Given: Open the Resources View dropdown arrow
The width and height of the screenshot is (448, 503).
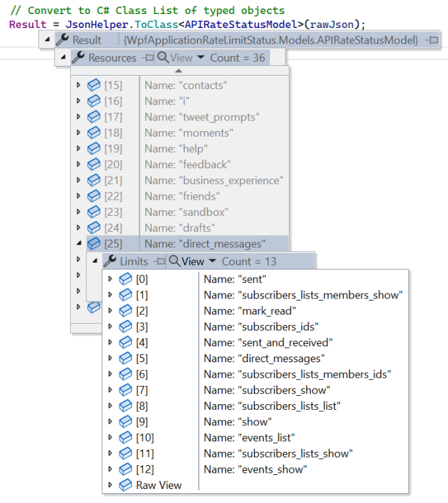Looking at the screenshot, I should [201, 57].
